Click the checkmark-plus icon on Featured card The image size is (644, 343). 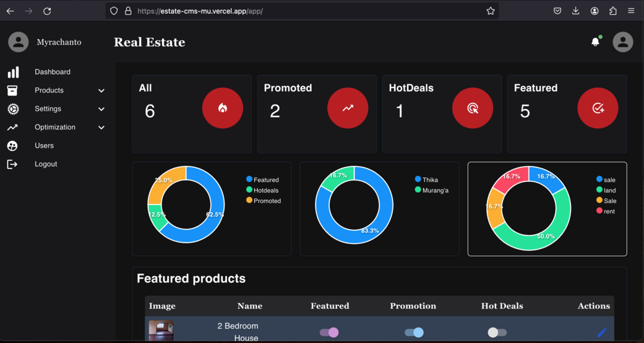(x=598, y=108)
